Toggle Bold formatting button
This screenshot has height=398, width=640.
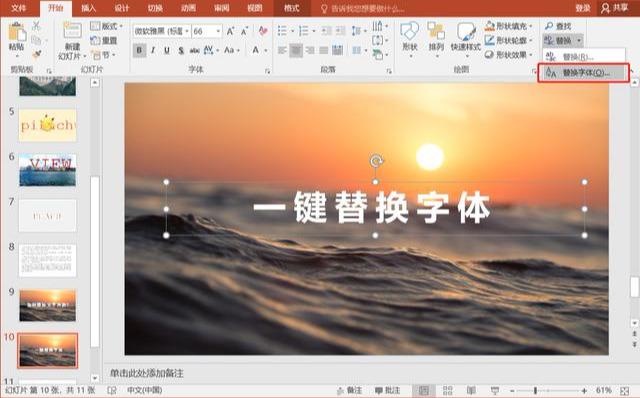139,50
